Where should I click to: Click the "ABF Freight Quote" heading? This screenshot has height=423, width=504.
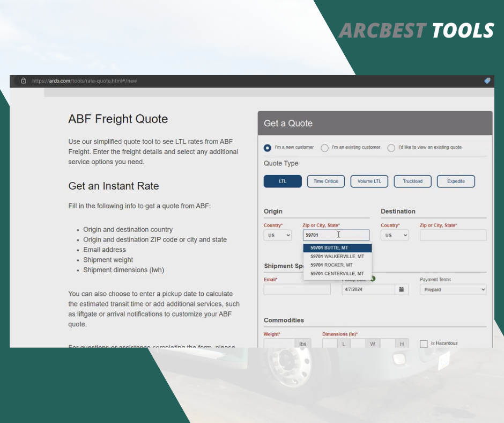coord(118,119)
